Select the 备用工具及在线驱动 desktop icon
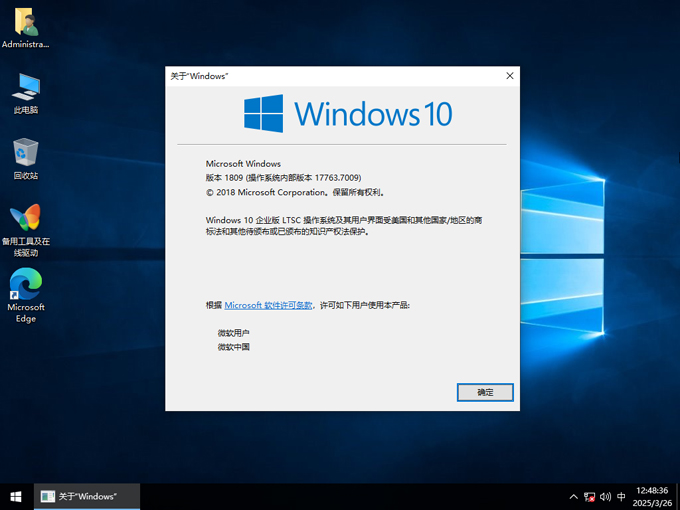 pyautogui.click(x=26, y=230)
